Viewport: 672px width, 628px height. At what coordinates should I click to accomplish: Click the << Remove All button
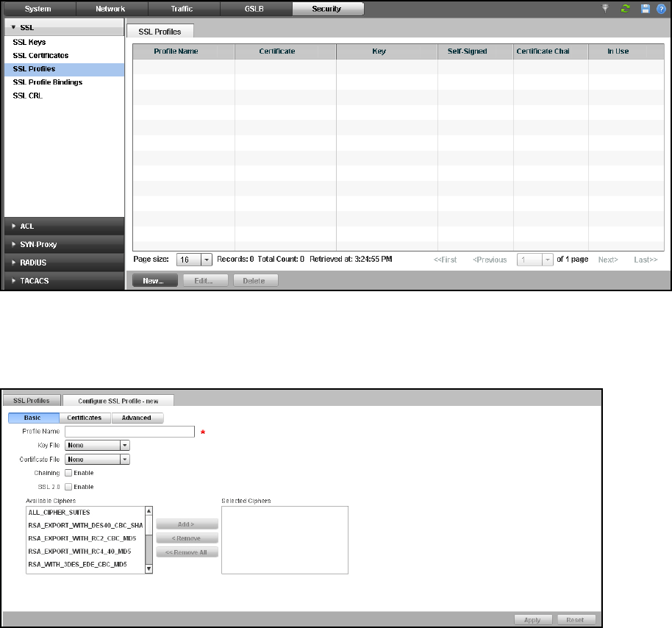187,552
